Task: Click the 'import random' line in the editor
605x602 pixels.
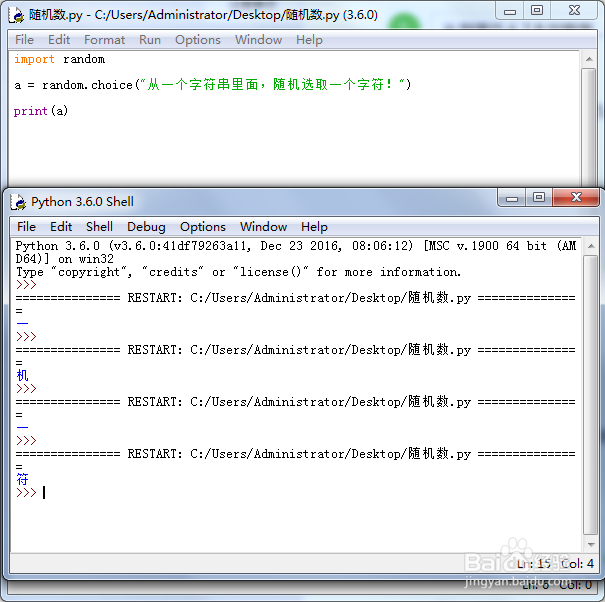Action: 59,59
